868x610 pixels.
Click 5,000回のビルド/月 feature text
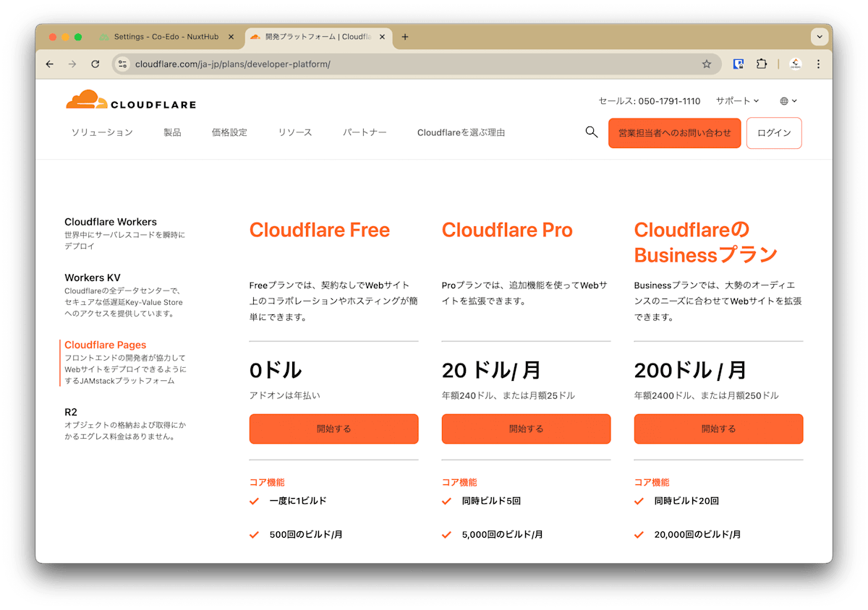point(502,535)
